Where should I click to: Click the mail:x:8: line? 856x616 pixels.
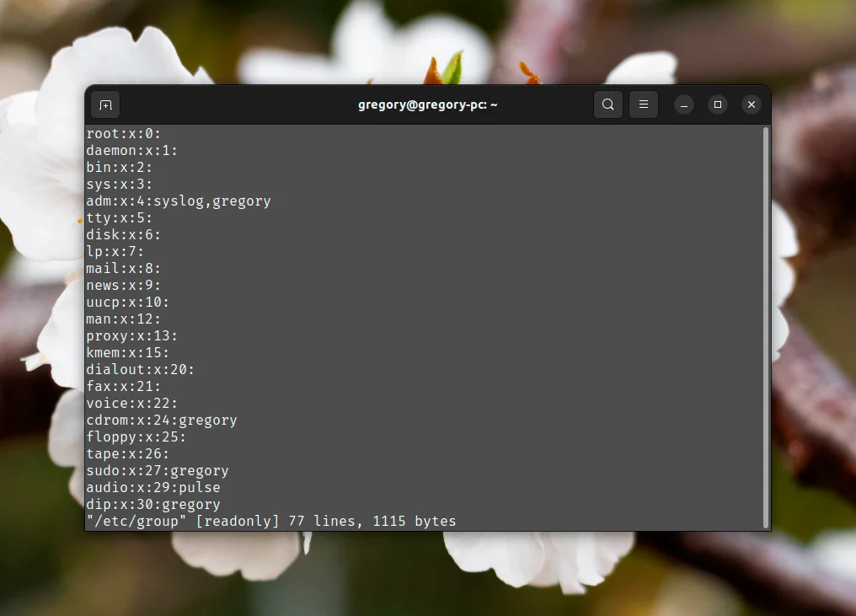coord(123,268)
